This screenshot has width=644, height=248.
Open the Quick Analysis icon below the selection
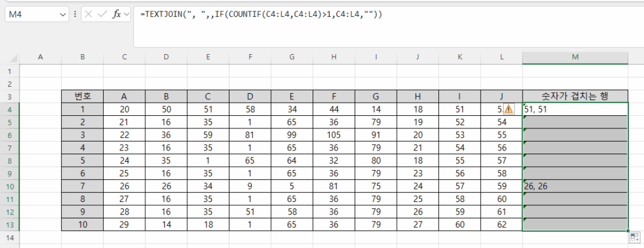coord(634,237)
